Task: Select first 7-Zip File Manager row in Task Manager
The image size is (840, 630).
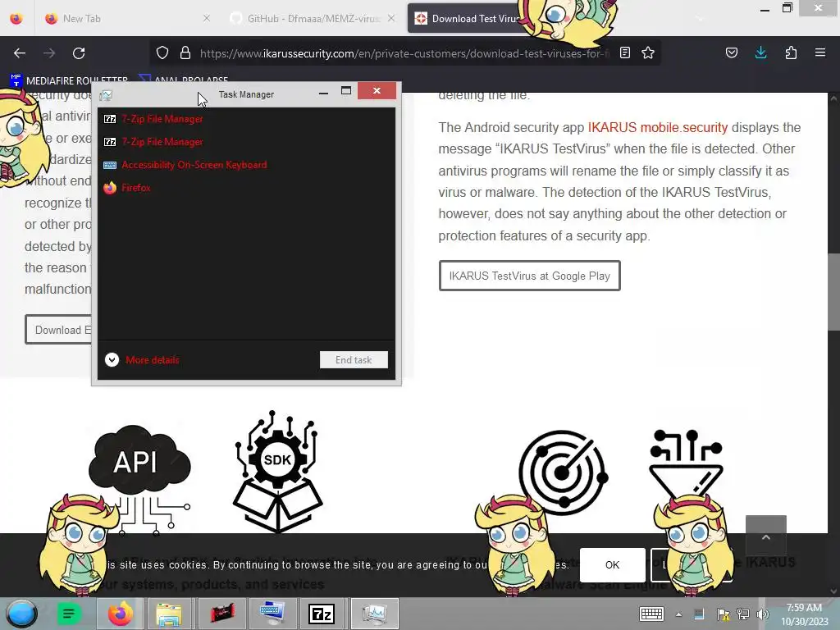Action: pos(246,119)
